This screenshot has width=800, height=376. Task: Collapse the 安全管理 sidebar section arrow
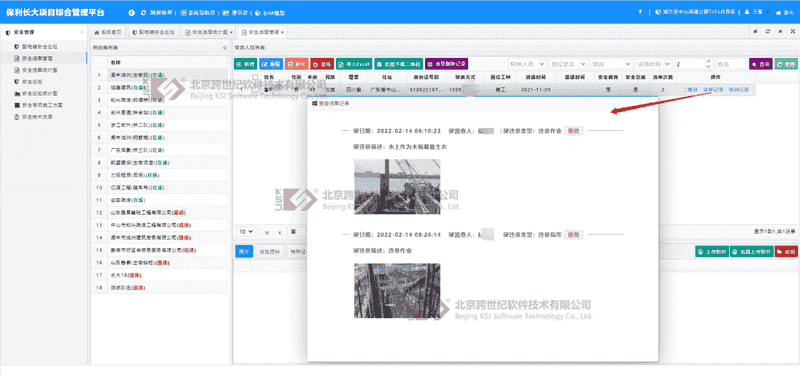(82, 32)
